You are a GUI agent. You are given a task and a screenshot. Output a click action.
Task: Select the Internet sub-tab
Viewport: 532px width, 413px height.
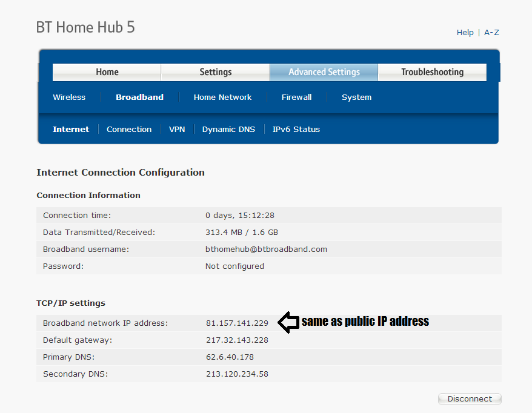tap(71, 129)
